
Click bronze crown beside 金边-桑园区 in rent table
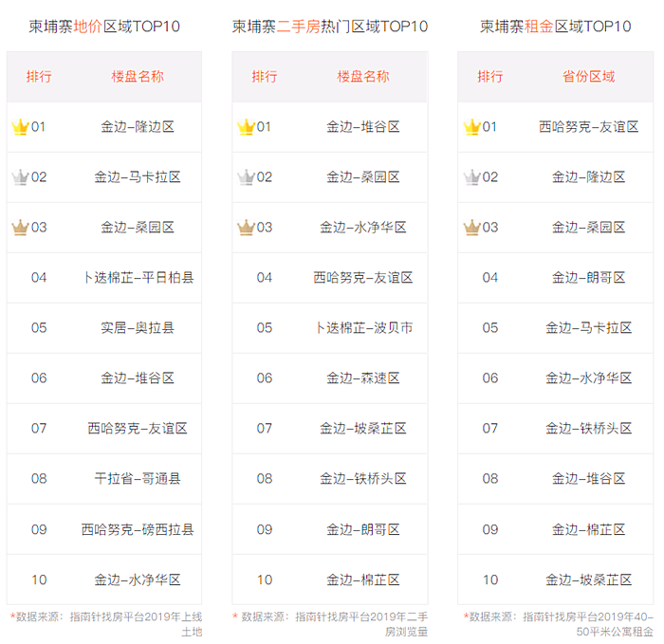coord(471,228)
